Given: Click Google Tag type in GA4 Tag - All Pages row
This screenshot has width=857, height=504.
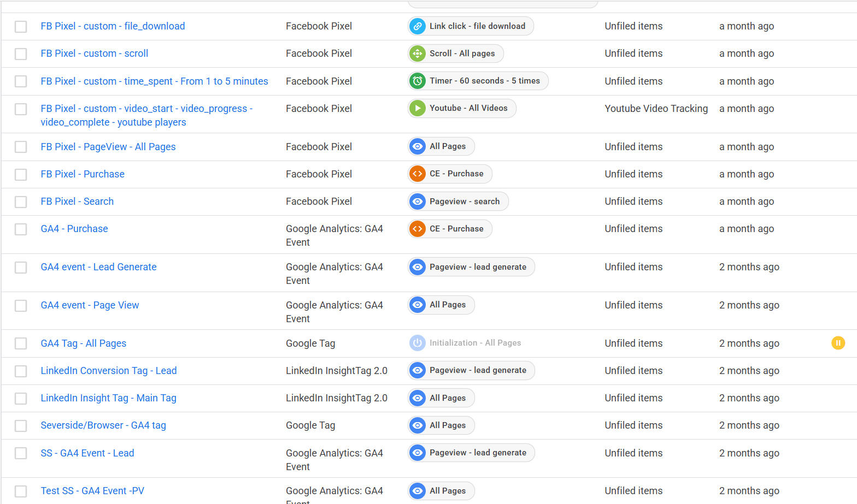Looking at the screenshot, I should (x=310, y=343).
